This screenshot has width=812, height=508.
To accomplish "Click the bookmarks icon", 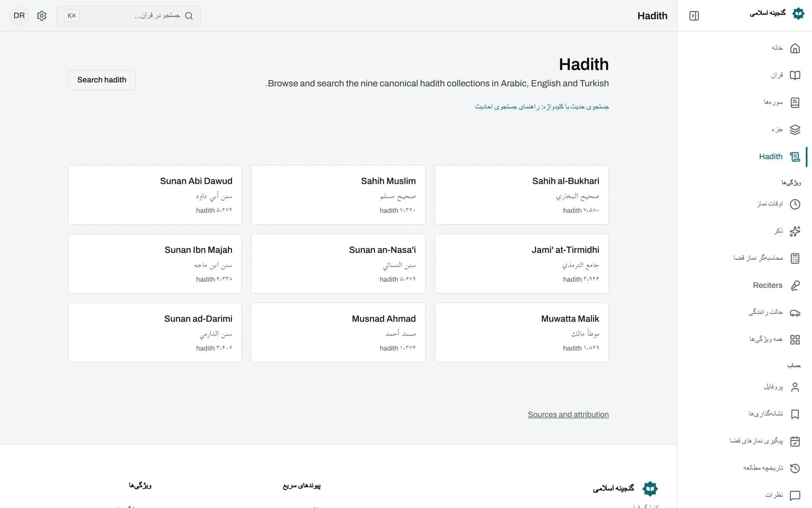I will [x=795, y=414].
